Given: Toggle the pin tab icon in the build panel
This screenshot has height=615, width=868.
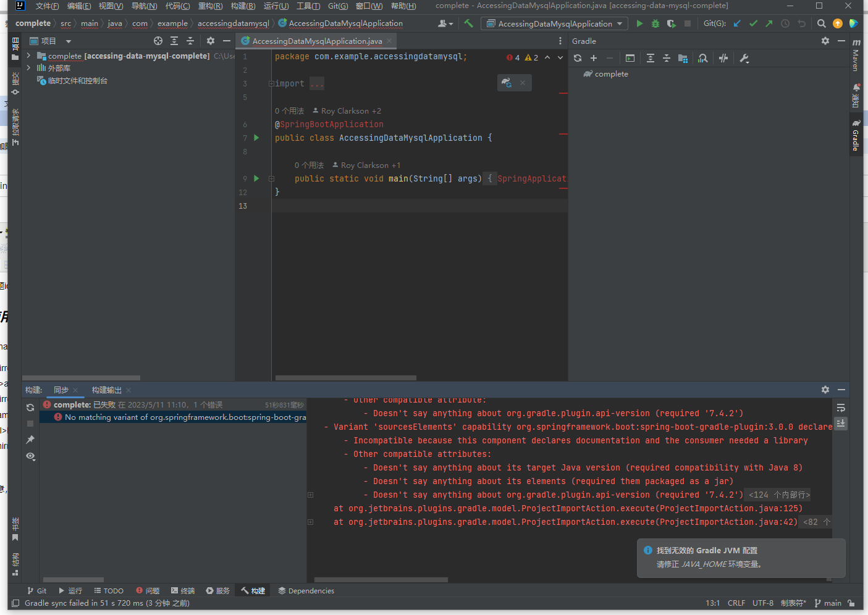Looking at the screenshot, I should point(30,440).
